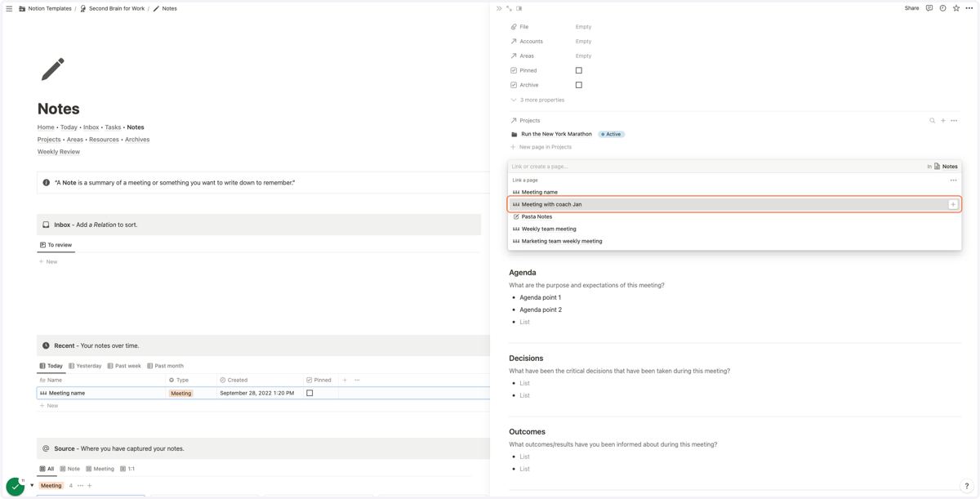Image resolution: width=980 pixels, height=499 pixels.
Task: Check Pinned for Meeting name row
Action: pyautogui.click(x=310, y=393)
